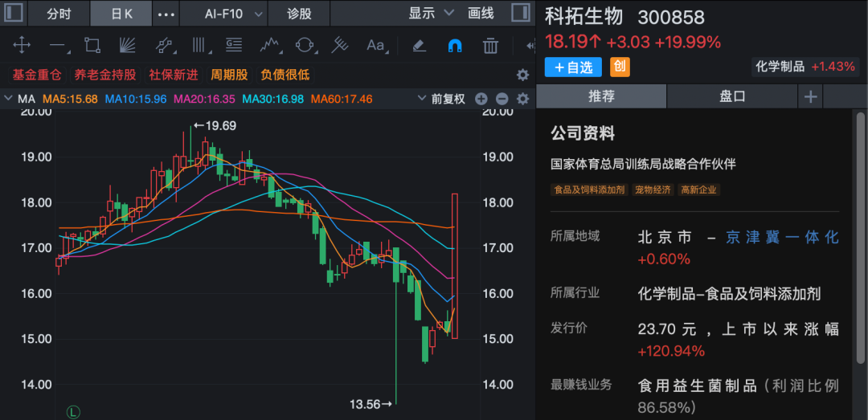The width and height of the screenshot is (868, 420).
Task: Switch to the 分时 chart tab
Action: pyautogui.click(x=59, y=14)
